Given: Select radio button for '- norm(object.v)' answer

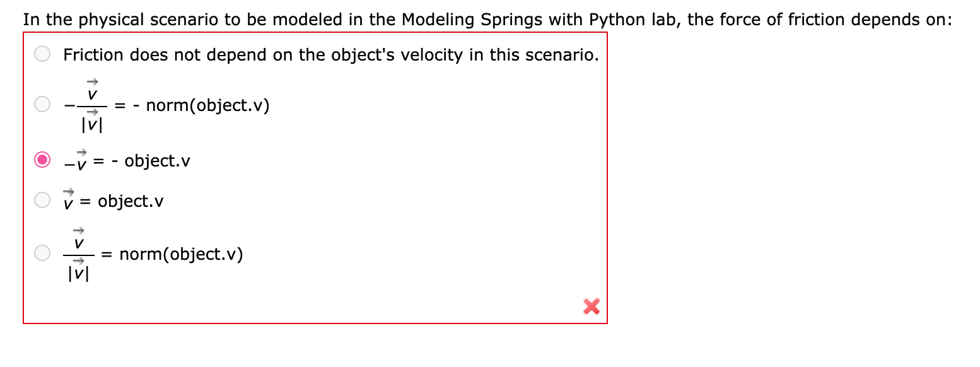Looking at the screenshot, I should 42,104.
